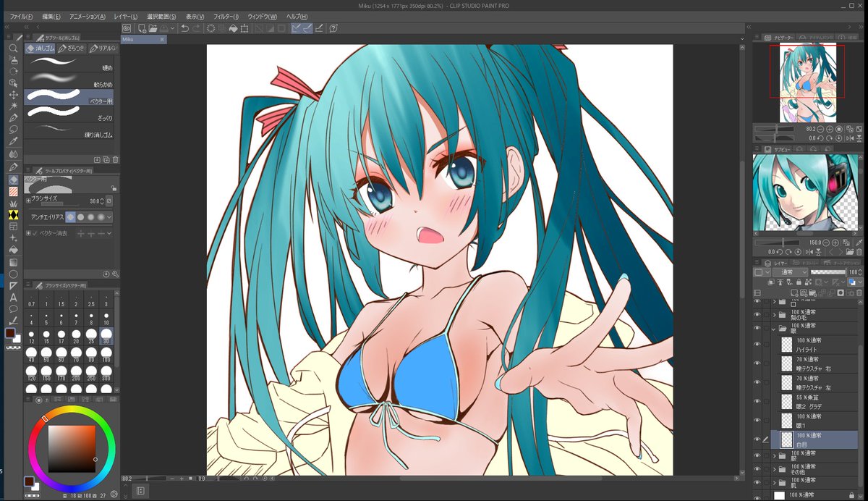
Task: Click the Sub View reference image
Action: (x=807, y=192)
